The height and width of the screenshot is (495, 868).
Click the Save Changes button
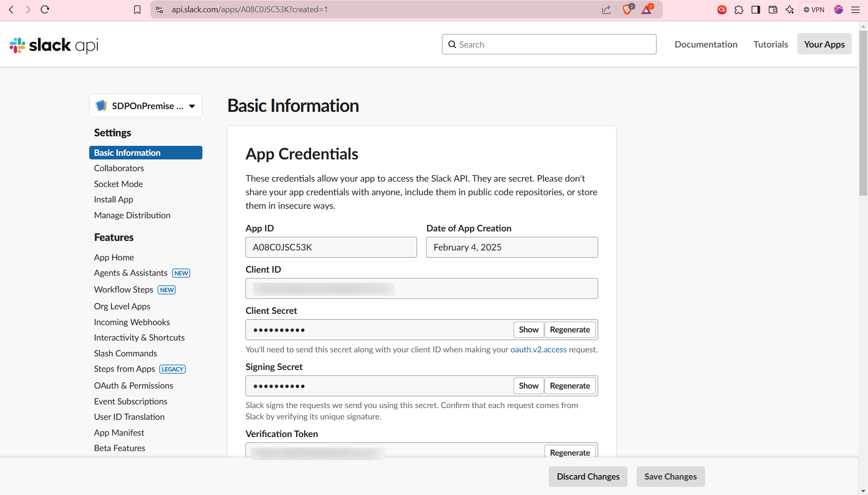click(670, 476)
